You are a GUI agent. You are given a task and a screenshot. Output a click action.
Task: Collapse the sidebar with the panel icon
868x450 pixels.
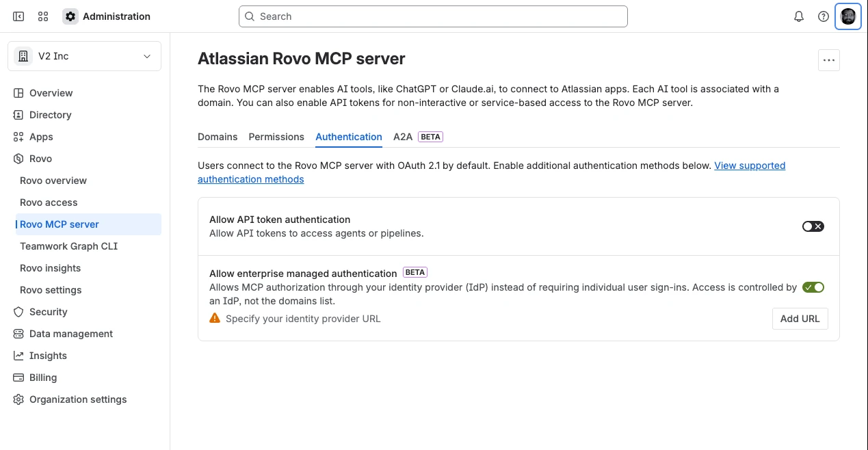[18, 16]
